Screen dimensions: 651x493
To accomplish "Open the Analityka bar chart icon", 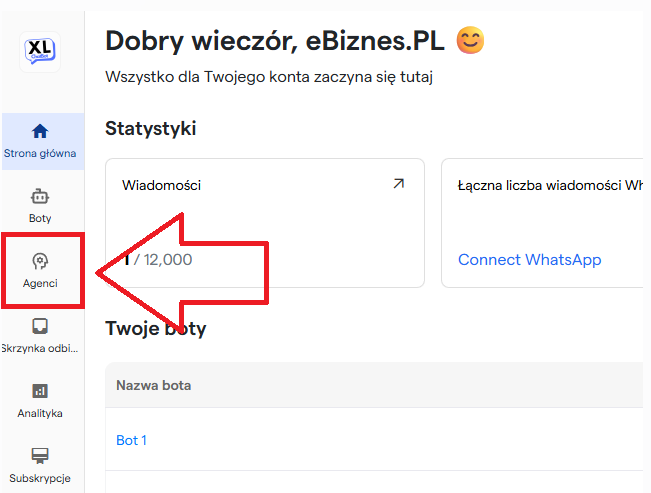I will pos(40,391).
